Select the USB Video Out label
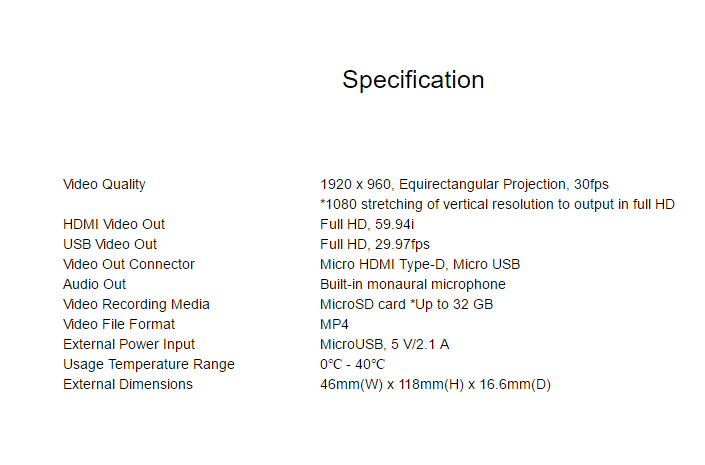 (x=110, y=244)
